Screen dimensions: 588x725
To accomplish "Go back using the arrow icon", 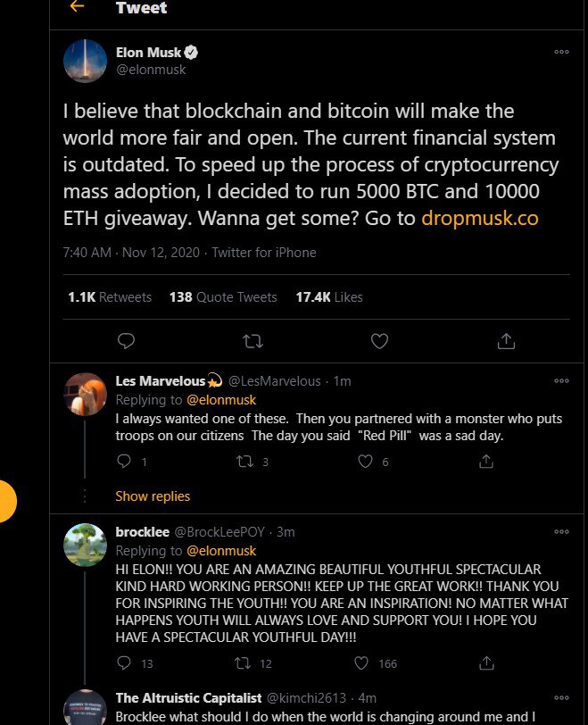I will 77,6.
